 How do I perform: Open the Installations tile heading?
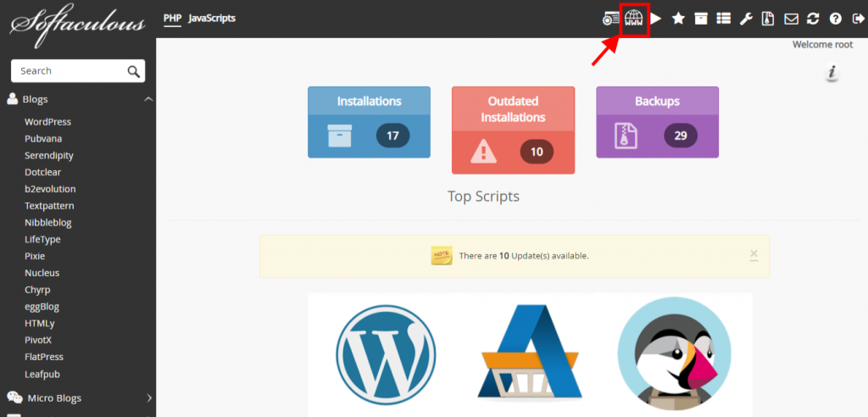(370, 102)
